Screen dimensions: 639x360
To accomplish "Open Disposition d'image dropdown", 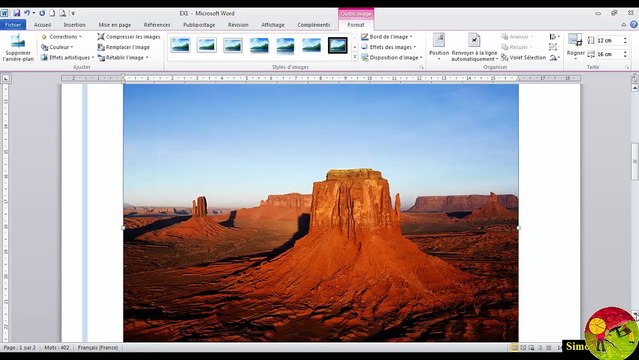I will point(392,57).
